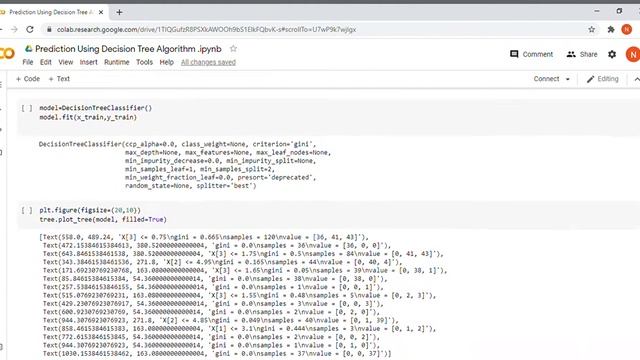Screen dimensions: 640x360
Task: Click output line with value = [0, 0, 37]
Action: coord(217,353)
